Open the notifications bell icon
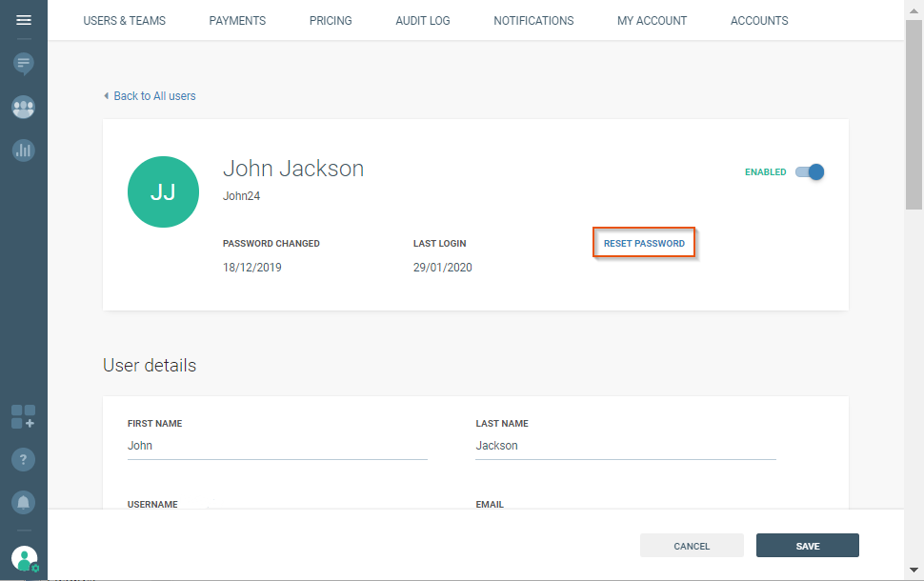The image size is (924, 581). pos(24,502)
